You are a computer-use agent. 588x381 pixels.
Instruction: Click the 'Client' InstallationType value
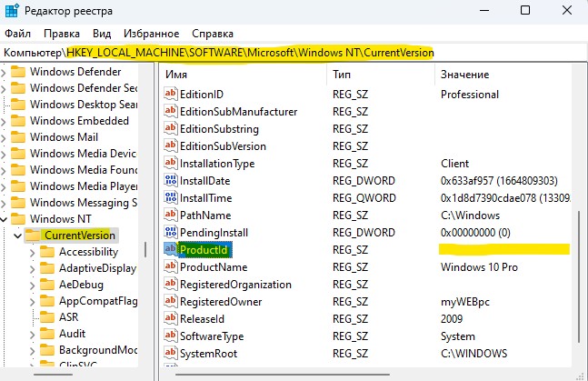click(455, 164)
